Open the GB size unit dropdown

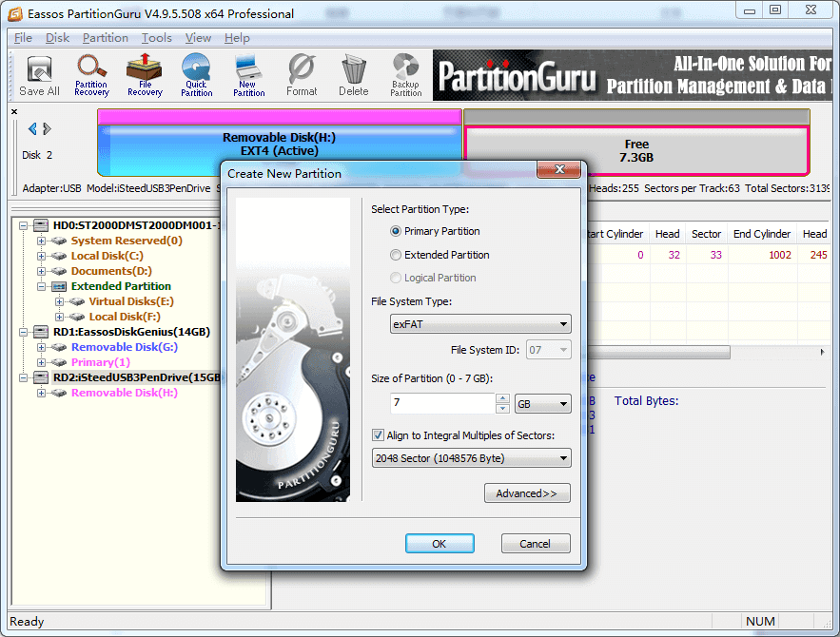pyautogui.click(x=542, y=404)
